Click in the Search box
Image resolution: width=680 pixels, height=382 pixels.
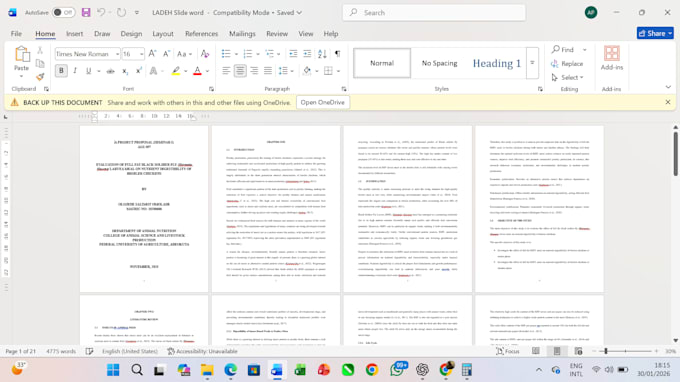coord(434,13)
